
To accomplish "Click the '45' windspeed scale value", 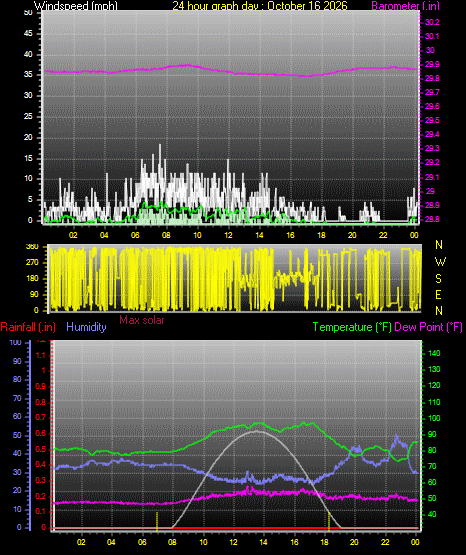I will (28, 34).
